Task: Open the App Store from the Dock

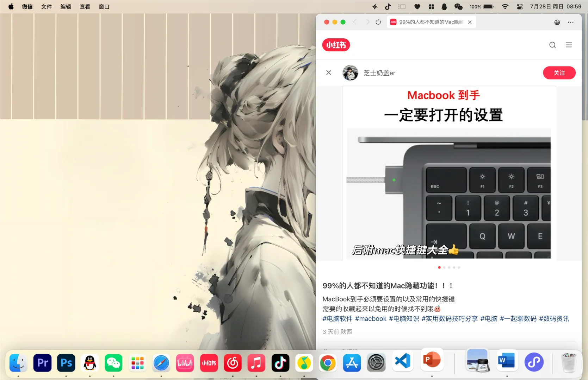Action: click(352, 363)
